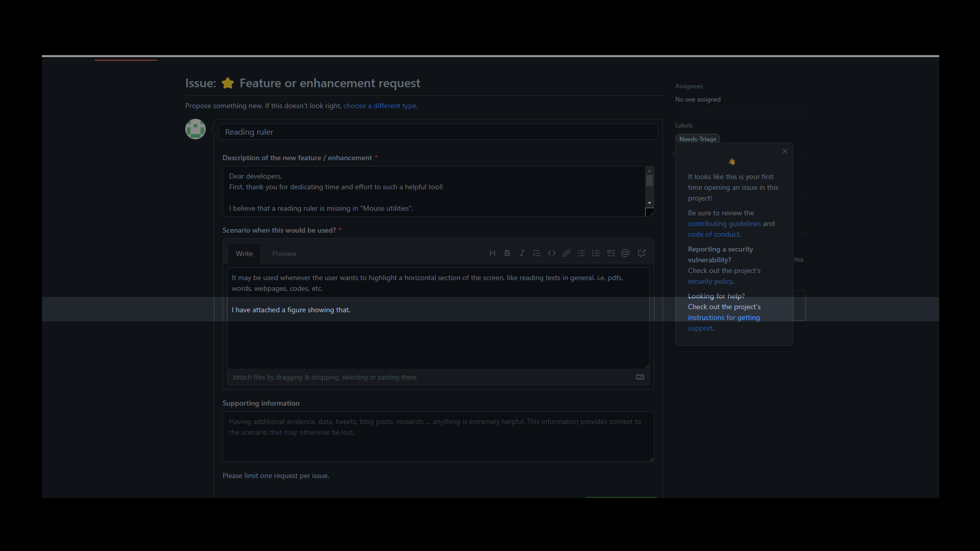The height and width of the screenshot is (551, 980).
Task: Apply heading formatting in the toolbar
Action: click(x=492, y=253)
